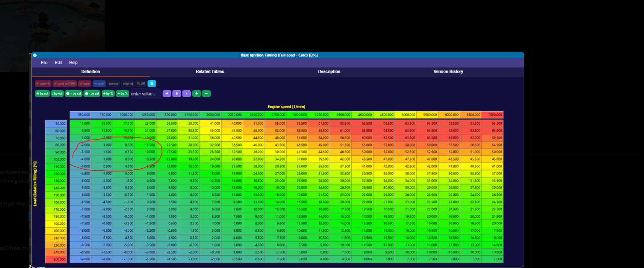The width and height of the screenshot is (644, 268).
Task: Open the Help menu
Action: tap(73, 63)
